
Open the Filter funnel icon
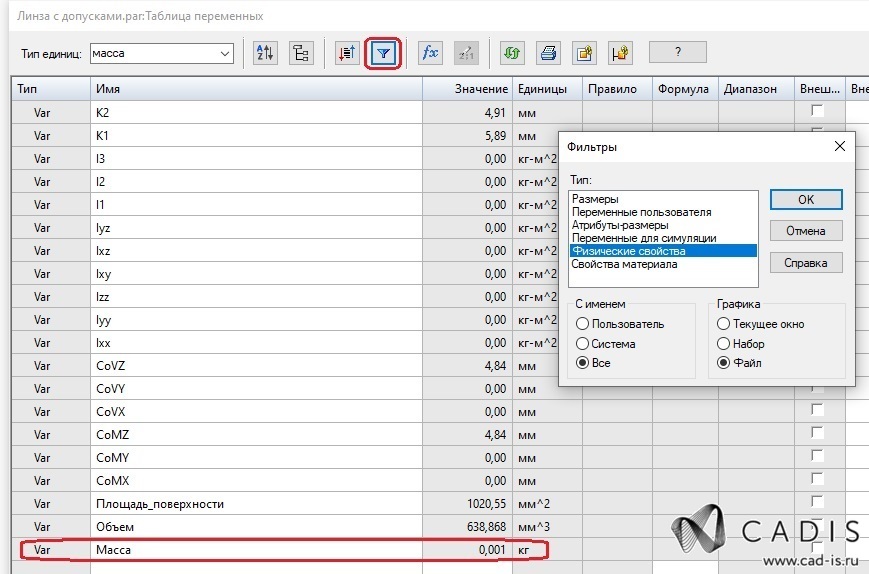[x=383, y=53]
